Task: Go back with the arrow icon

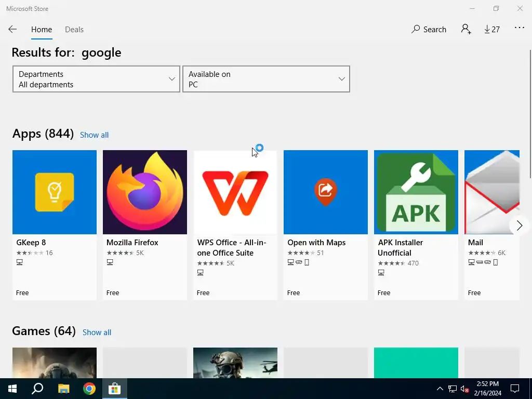Action: [x=12, y=29]
